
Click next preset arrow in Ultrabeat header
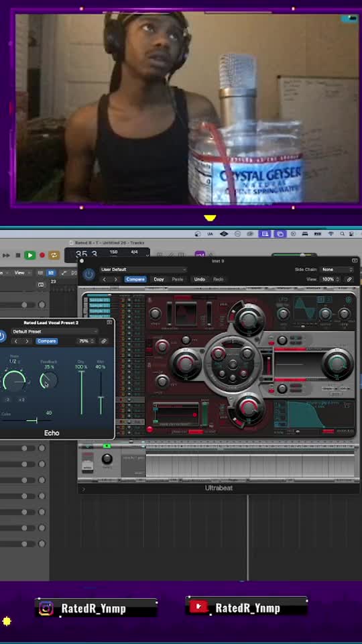[116, 279]
